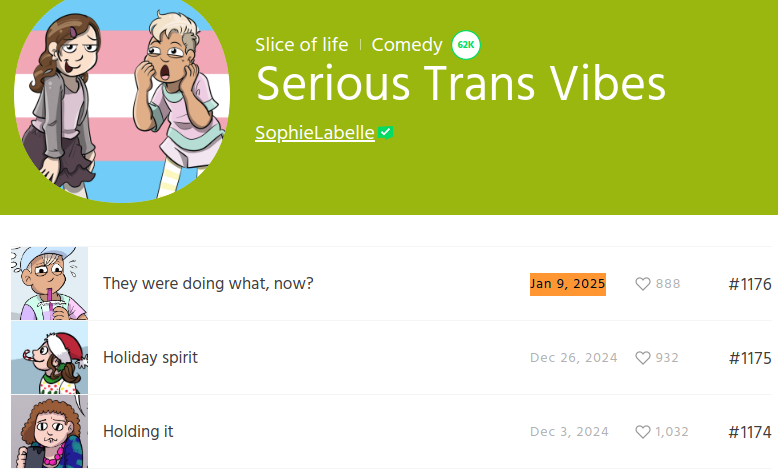This screenshot has width=778, height=469.
Task: Select the Comedy genre label
Action: coord(407,45)
